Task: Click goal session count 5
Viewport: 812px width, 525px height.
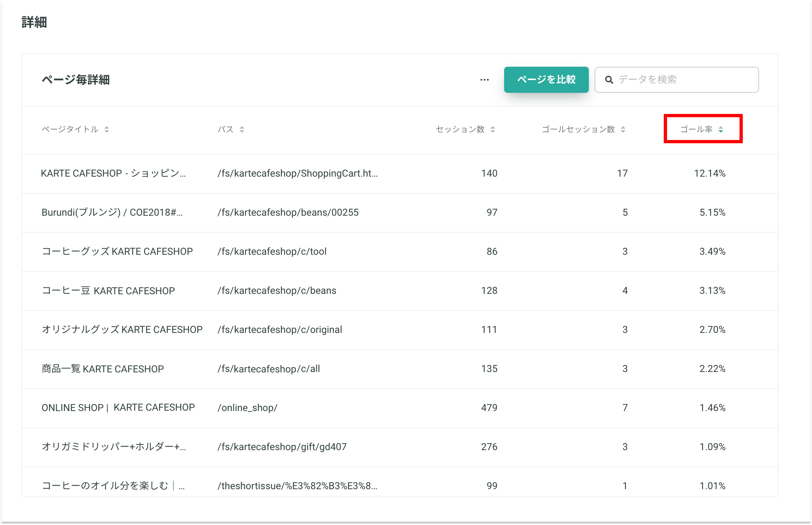Action: (x=625, y=212)
